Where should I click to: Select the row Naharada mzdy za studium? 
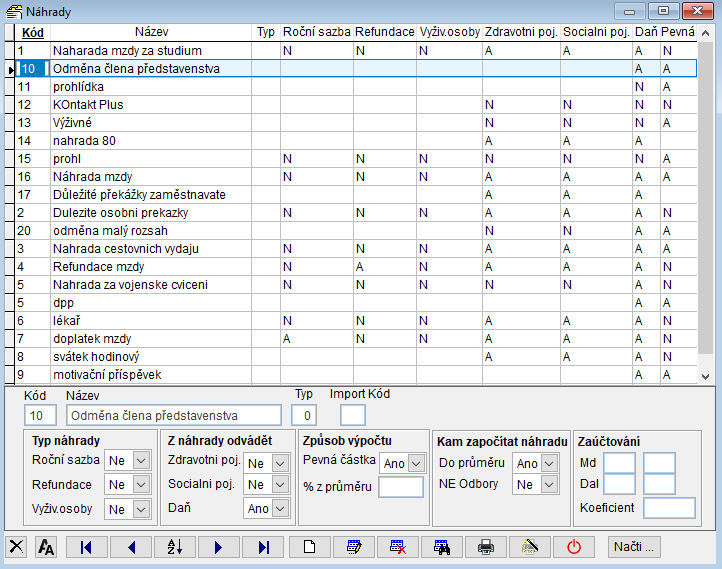point(356,51)
